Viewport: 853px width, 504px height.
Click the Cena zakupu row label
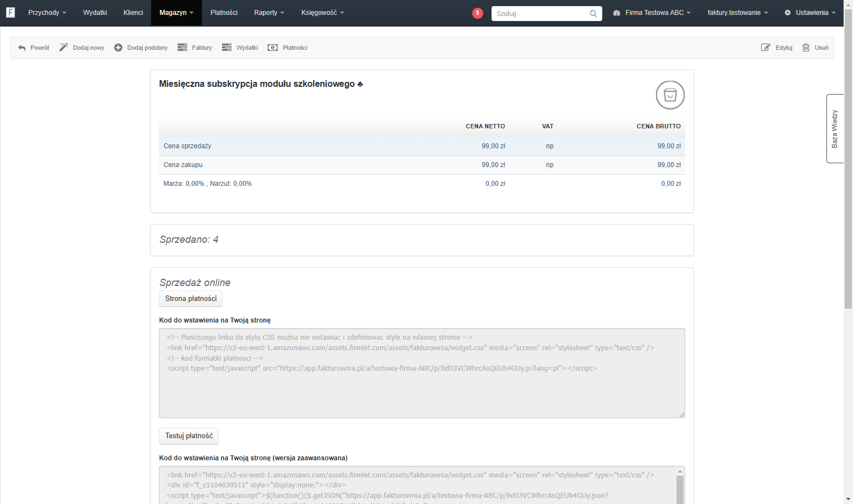[183, 165]
